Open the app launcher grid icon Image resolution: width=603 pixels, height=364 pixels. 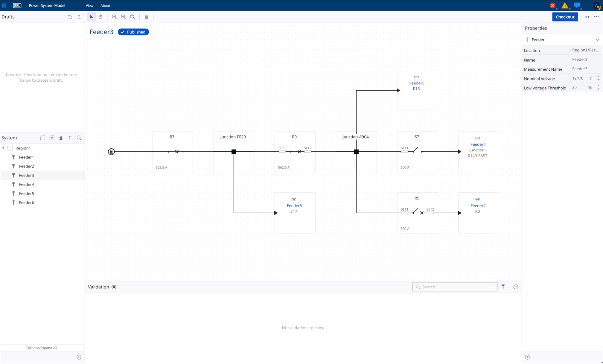pos(4,6)
